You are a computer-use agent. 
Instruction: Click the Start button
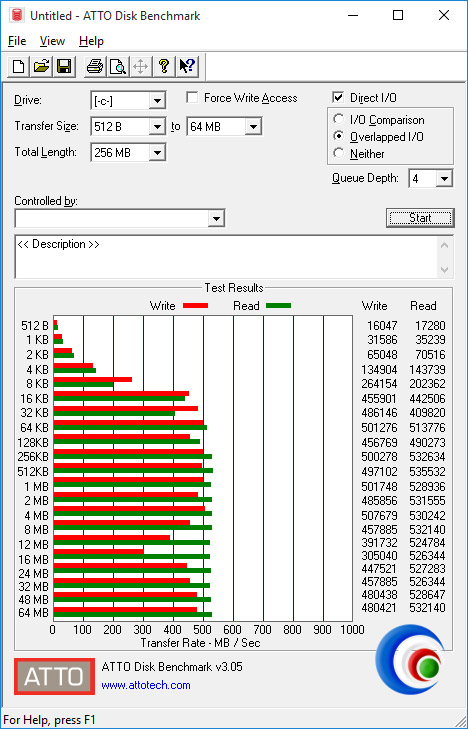(x=420, y=218)
